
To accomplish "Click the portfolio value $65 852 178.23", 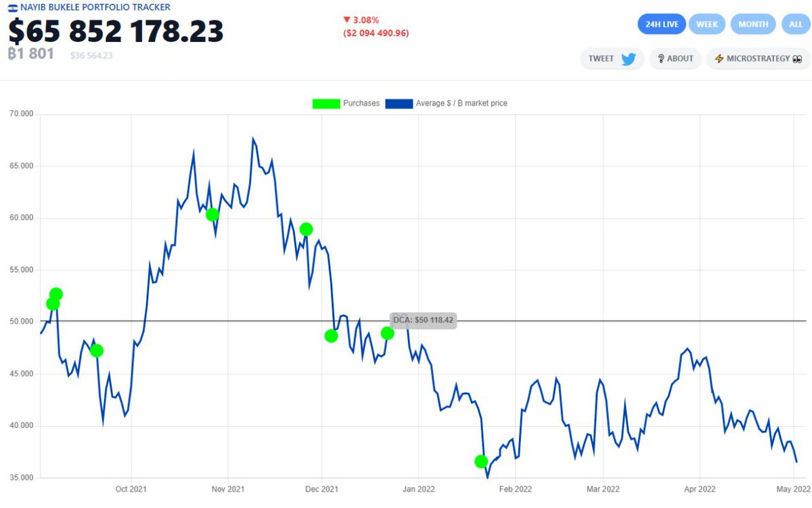I will point(116,31).
